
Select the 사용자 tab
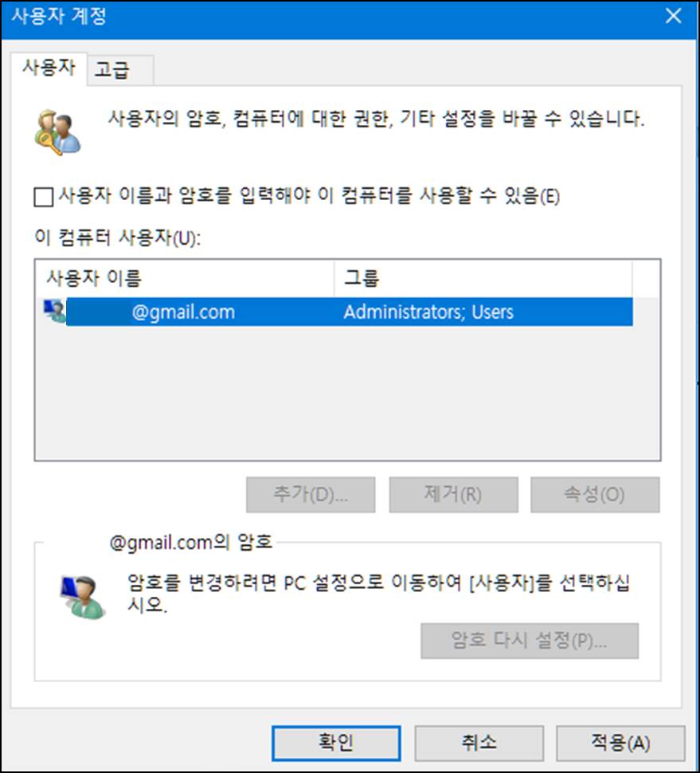click(x=49, y=68)
